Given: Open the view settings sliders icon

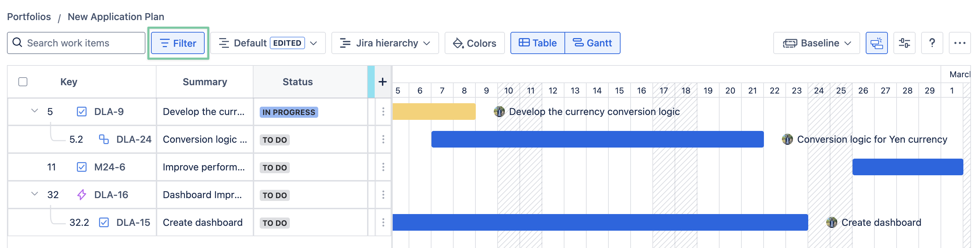Looking at the screenshot, I should pyautogui.click(x=904, y=43).
